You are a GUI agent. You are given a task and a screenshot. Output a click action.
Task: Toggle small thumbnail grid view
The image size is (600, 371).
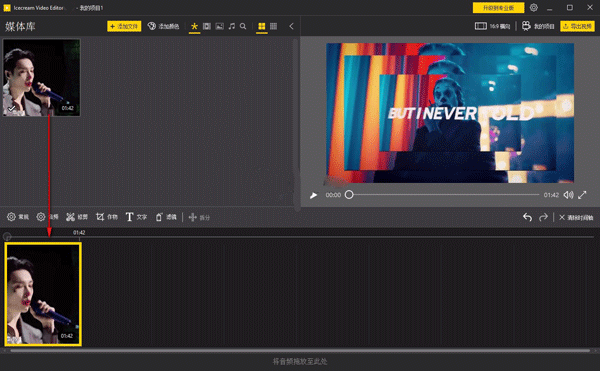[273, 26]
